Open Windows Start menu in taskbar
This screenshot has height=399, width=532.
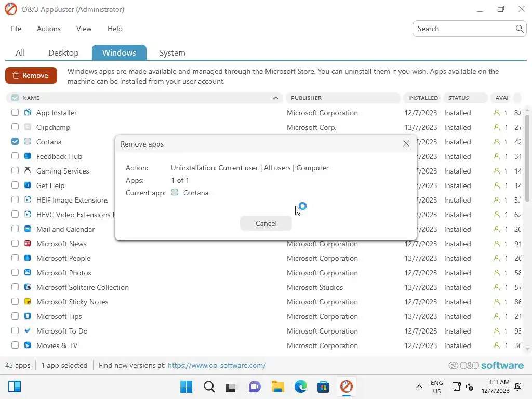coord(186,387)
